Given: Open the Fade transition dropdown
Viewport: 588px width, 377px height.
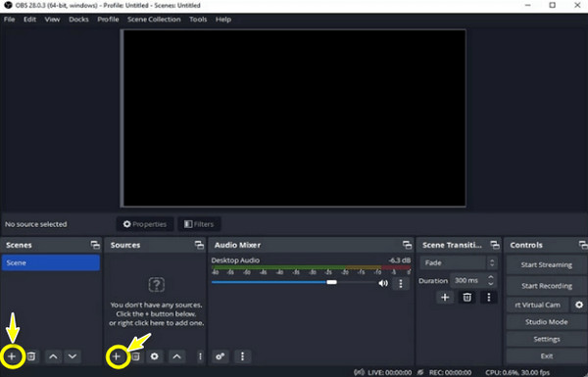Looking at the screenshot, I should point(459,262).
